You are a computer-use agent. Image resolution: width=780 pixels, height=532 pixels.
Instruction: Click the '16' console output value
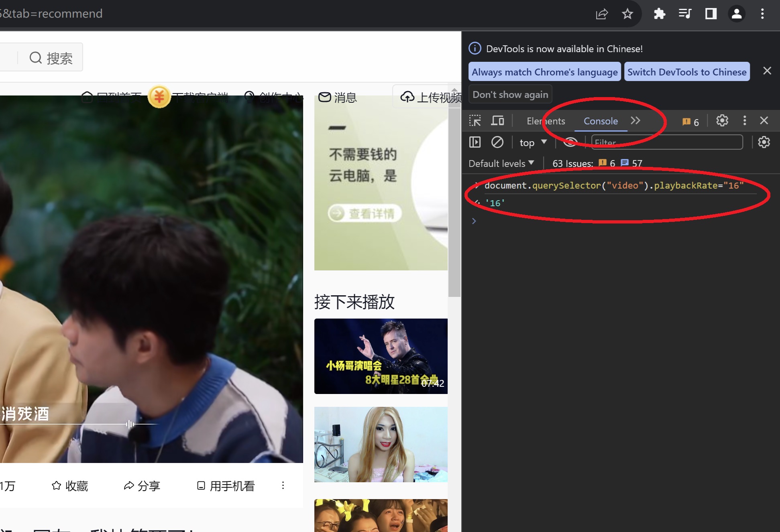(x=495, y=203)
